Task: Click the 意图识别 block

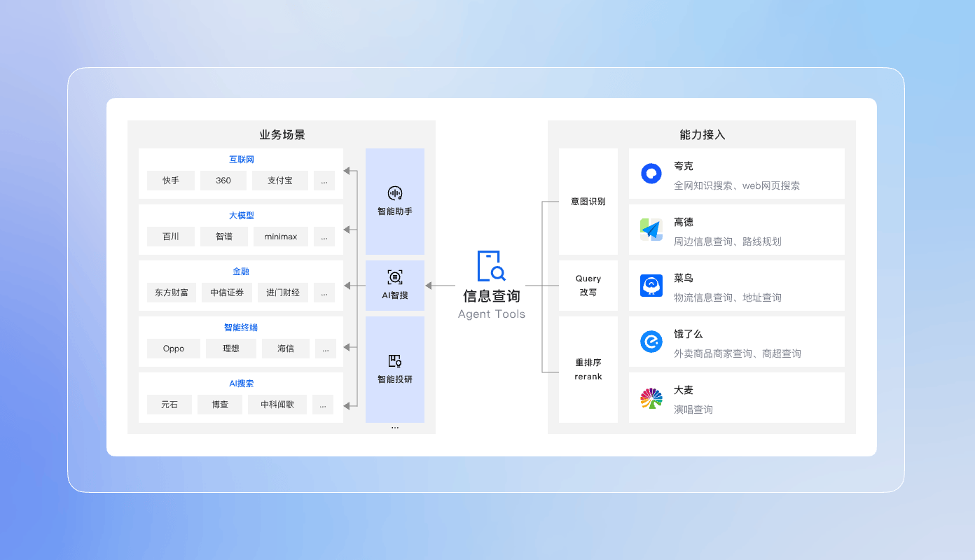Action: [588, 202]
